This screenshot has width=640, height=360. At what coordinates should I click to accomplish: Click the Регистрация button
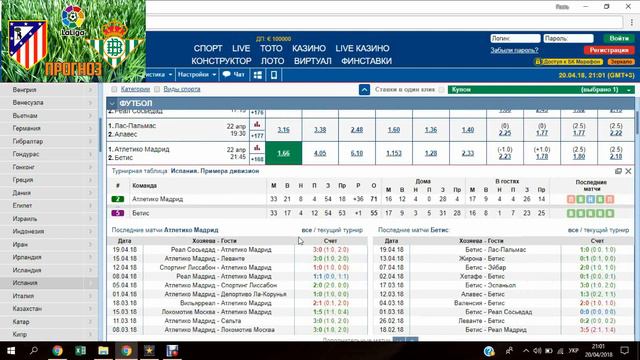(x=609, y=50)
